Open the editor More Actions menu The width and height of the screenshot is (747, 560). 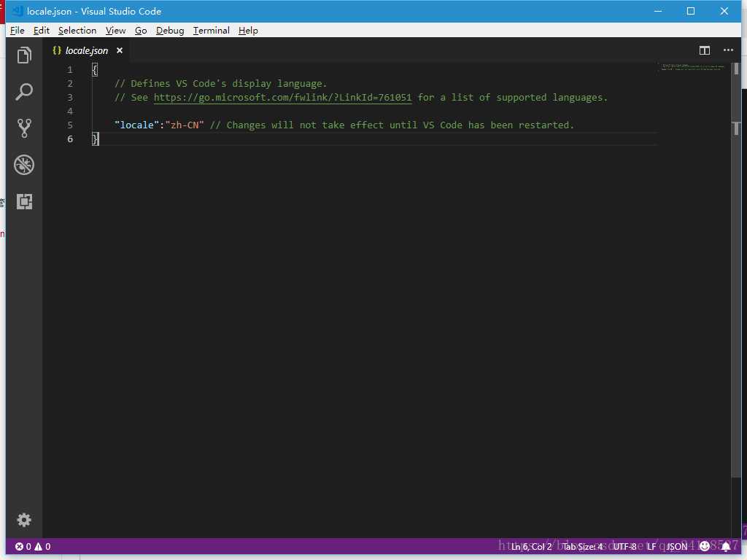[729, 50]
